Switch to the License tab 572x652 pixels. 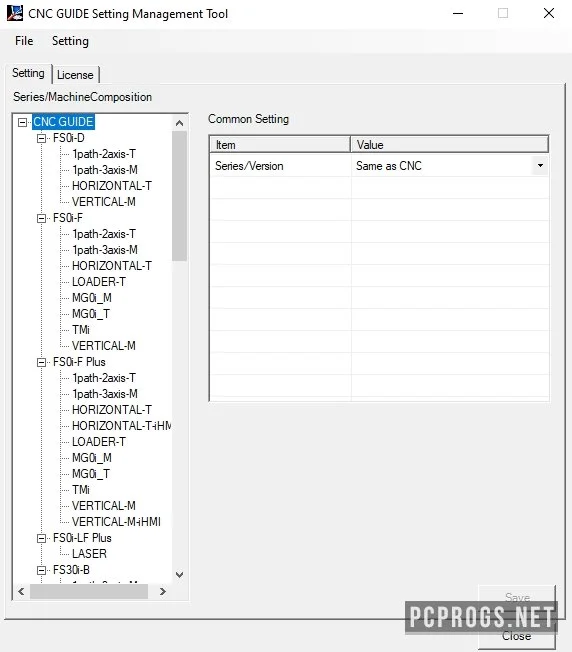pyautogui.click(x=75, y=75)
